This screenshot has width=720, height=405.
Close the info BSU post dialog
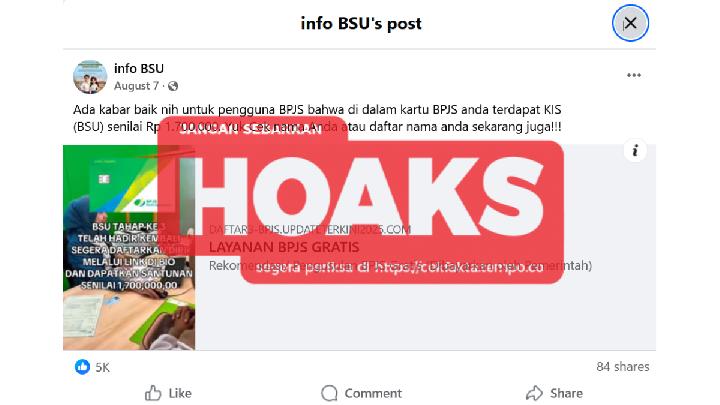tap(630, 23)
